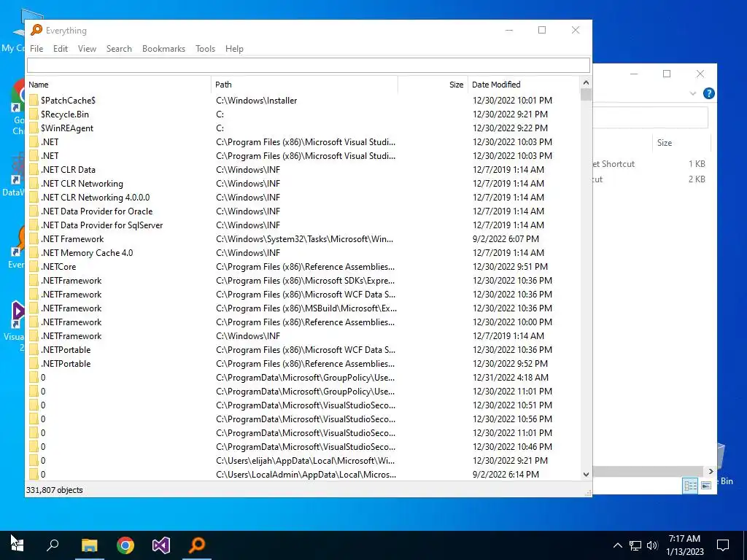Screen dimensions: 747x560
Task: Open the View menu
Action: [87, 49]
